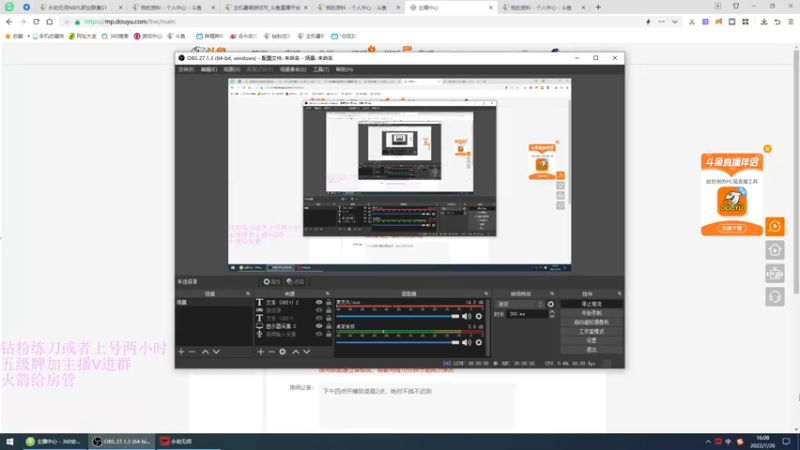Mute microphone/Aux speaker icon

click(466, 316)
